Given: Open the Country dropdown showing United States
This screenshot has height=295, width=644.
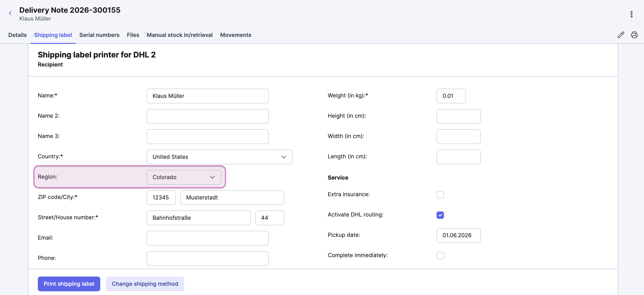Looking at the screenshot, I should pyautogui.click(x=219, y=157).
